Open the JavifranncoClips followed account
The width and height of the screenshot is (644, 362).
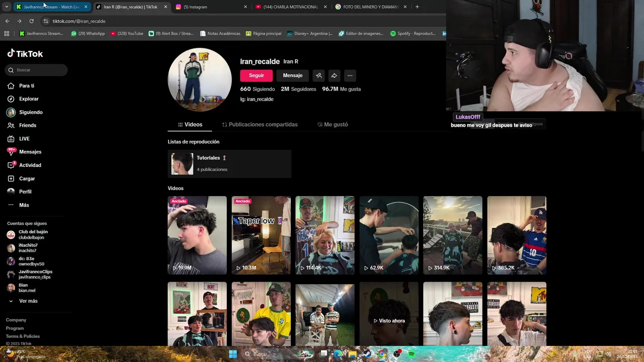click(30, 274)
